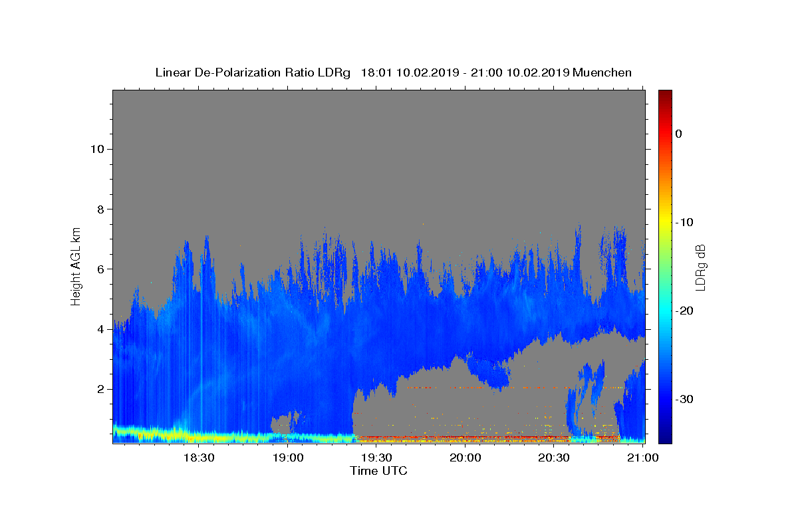The height and width of the screenshot is (532, 798).
Task: Click the 20:30 time tick label
Action: (x=554, y=458)
